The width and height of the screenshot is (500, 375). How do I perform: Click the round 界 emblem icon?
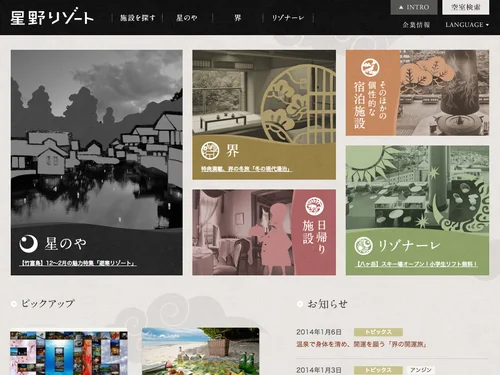[x=210, y=150]
